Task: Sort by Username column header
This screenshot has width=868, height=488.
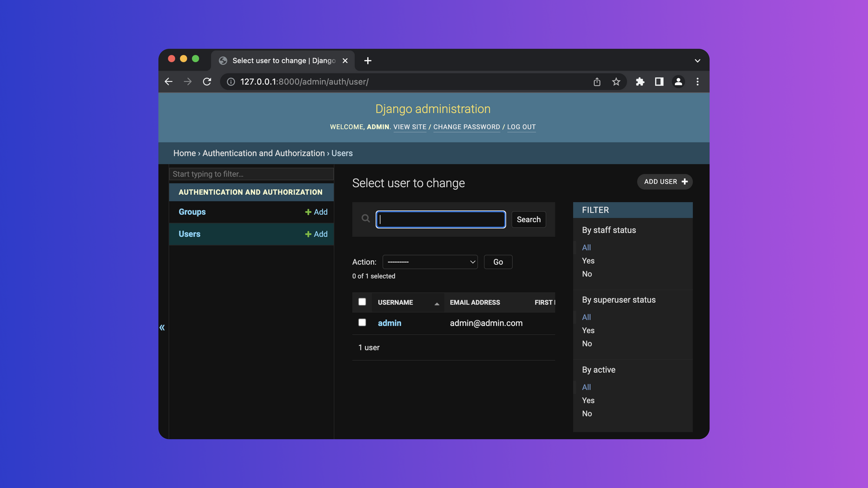Action: pyautogui.click(x=395, y=302)
